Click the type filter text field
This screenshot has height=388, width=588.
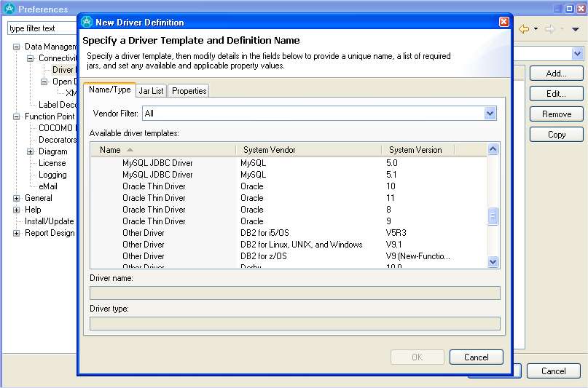[x=42, y=28]
